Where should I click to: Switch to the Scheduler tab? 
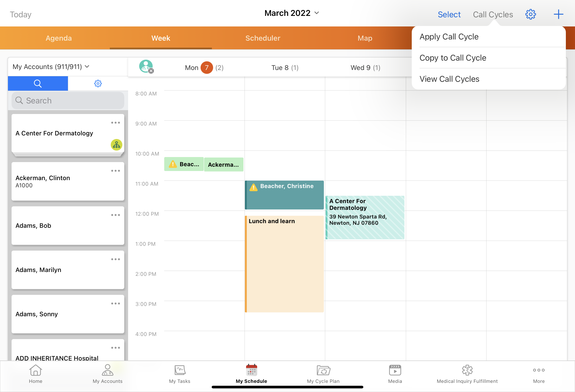[x=263, y=38]
